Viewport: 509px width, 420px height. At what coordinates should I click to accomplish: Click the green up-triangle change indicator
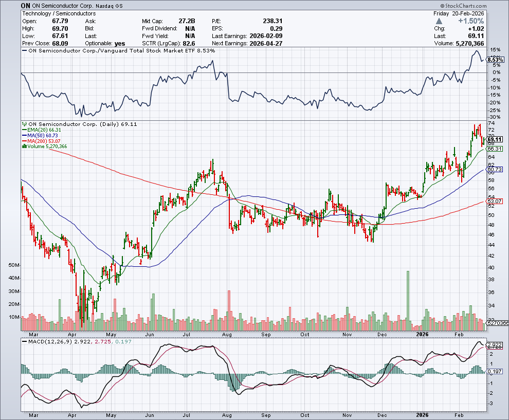(439, 21)
